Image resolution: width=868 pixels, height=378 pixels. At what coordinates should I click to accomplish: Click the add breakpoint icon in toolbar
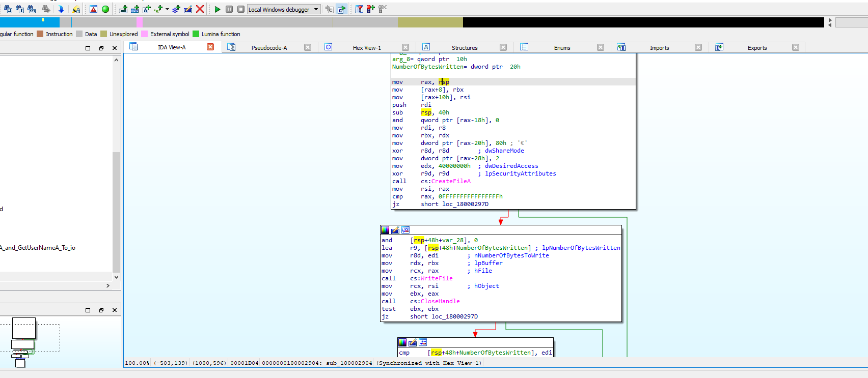(370, 9)
